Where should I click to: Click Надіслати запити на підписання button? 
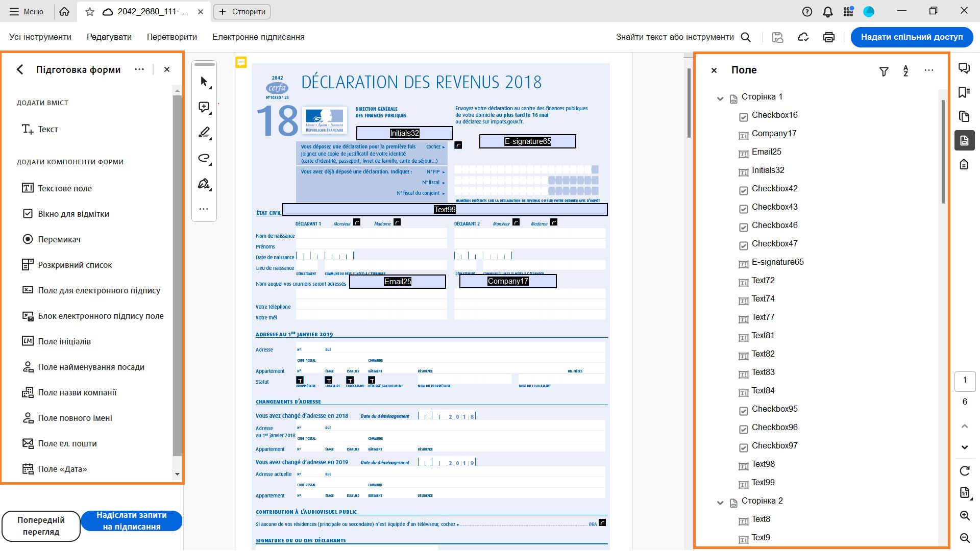point(132,521)
